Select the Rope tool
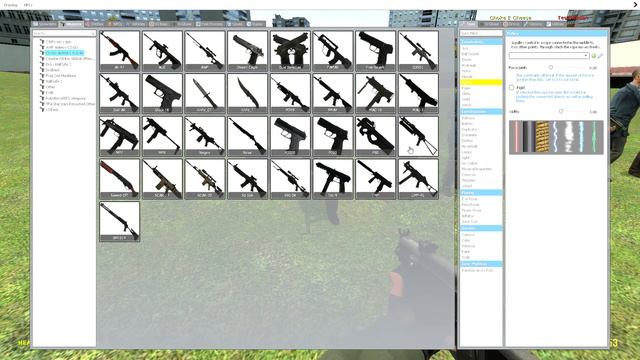The height and width of the screenshot is (360, 640). [x=466, y=88]
